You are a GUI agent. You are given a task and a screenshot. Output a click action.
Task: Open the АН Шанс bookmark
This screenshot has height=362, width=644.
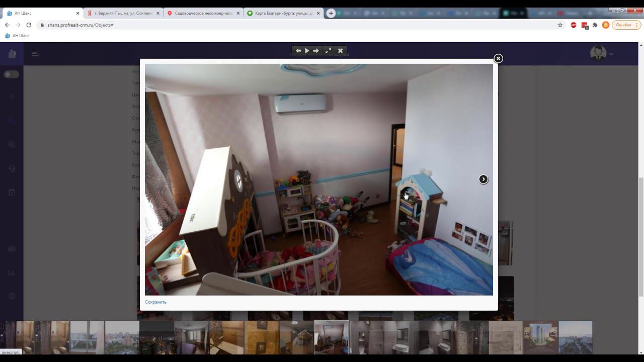[18, 36]
